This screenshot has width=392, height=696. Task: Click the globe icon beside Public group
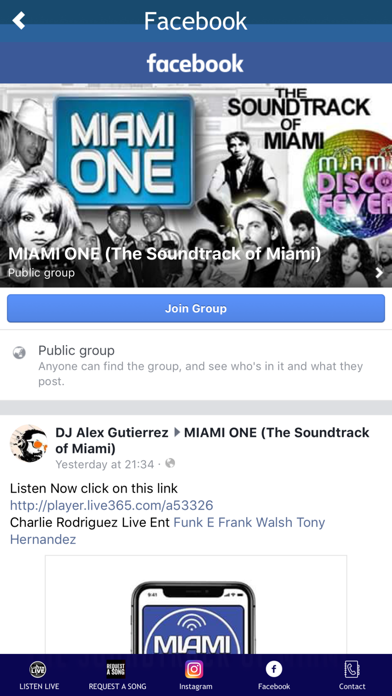(19, 353)
